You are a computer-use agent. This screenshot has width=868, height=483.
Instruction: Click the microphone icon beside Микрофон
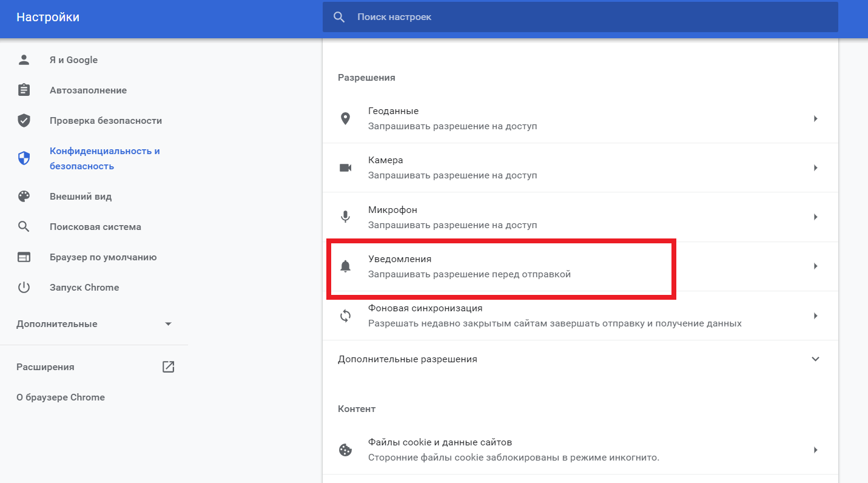[345, 217]
